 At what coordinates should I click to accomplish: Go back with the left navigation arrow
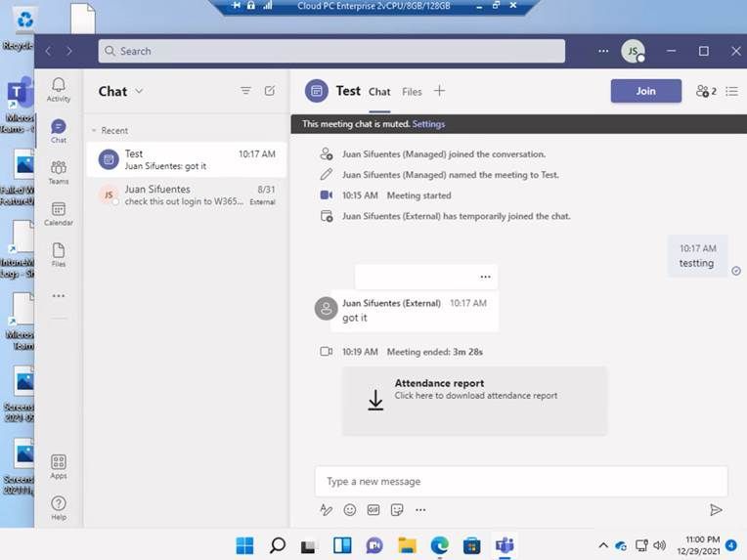coord(49,51)
